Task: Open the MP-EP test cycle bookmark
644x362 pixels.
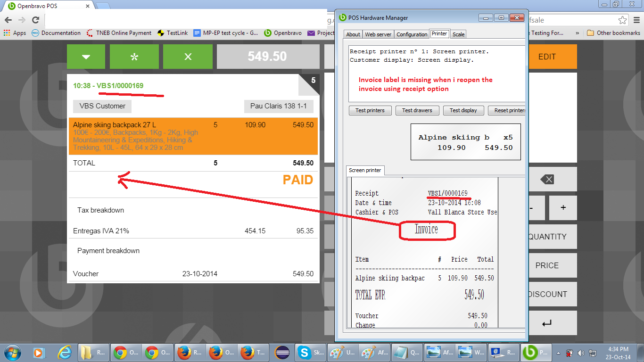Action: [x=225, y=33]
